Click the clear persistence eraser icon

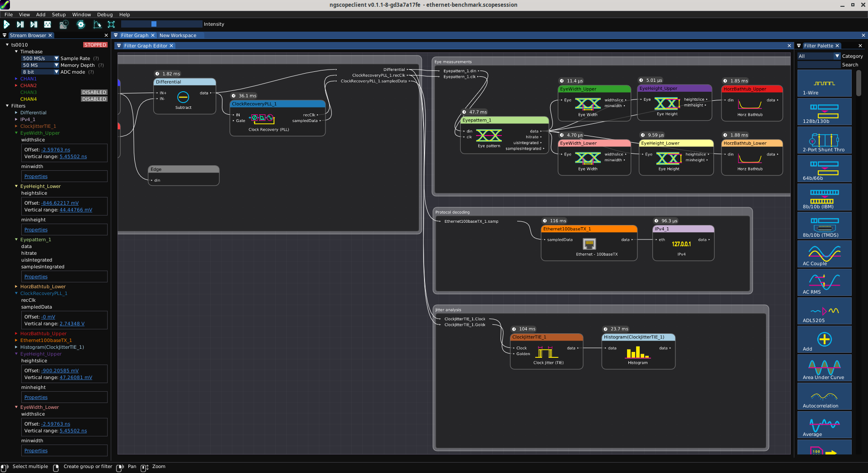tap(97, 24)
